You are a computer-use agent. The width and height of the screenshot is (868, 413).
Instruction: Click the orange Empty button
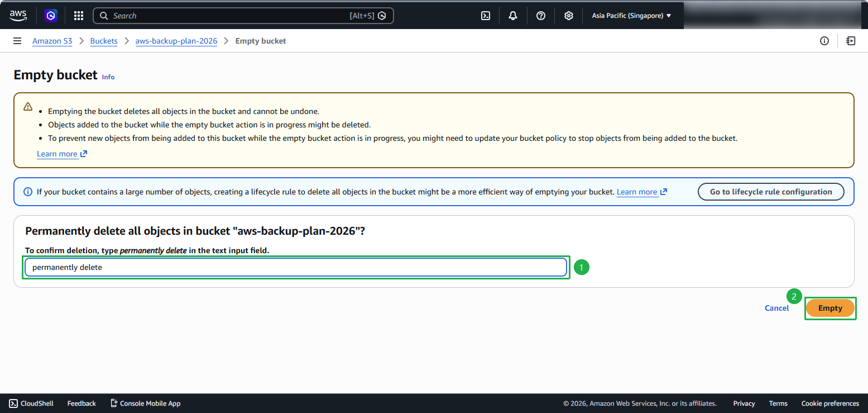click(830, 308)
